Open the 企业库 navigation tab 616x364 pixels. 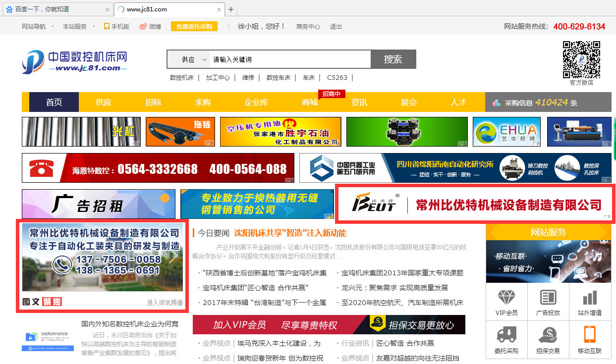click(x=256, y=103)
